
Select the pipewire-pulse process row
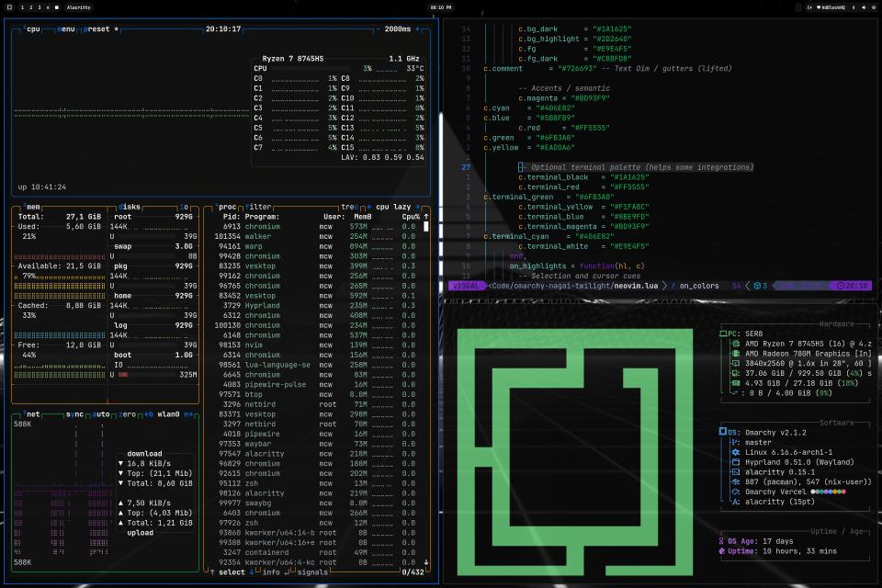[x=315, y=384]
